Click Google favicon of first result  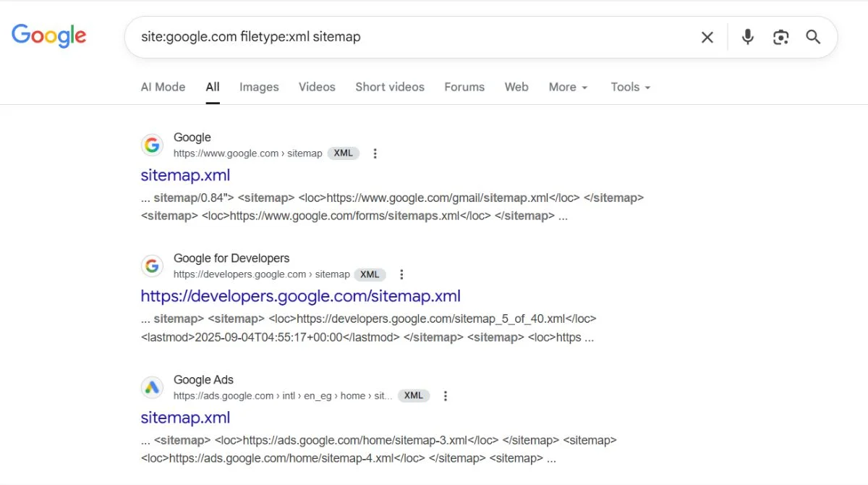152,145
